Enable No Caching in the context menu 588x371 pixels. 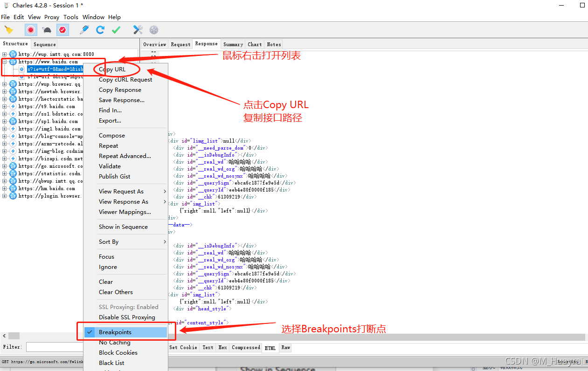(125, 343)
